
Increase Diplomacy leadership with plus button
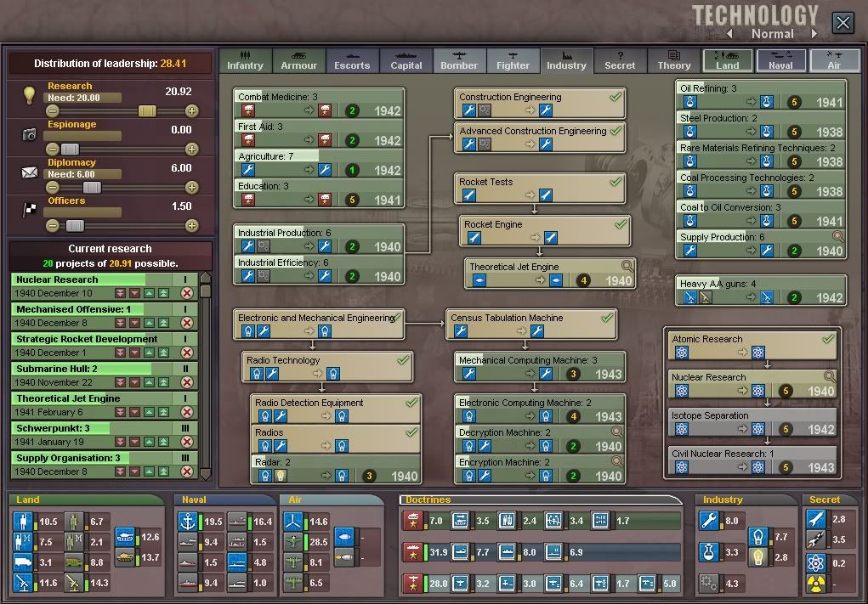pos(191,188)
